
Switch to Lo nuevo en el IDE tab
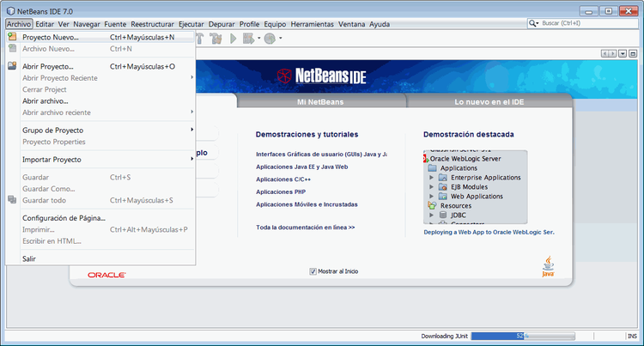click(489, 101)
